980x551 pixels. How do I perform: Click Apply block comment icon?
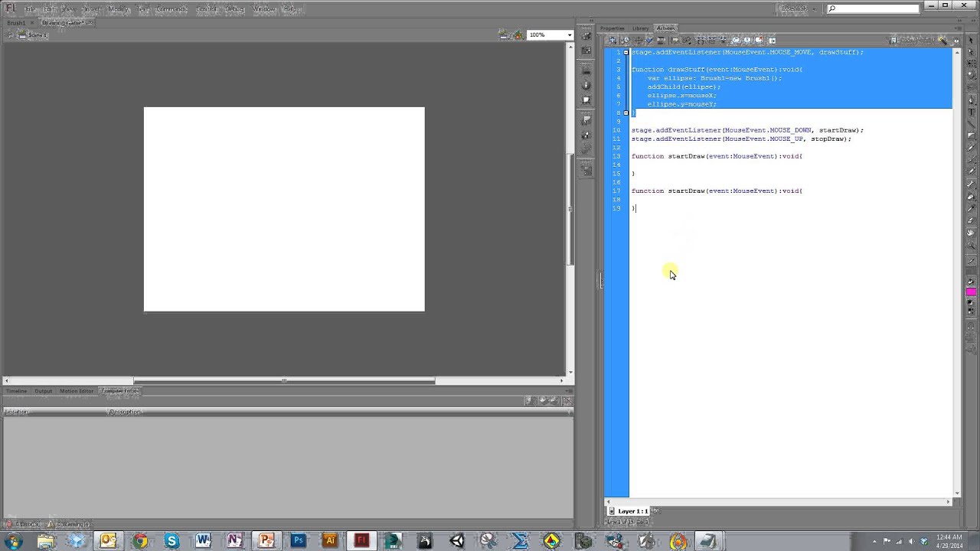coord(737,40)
